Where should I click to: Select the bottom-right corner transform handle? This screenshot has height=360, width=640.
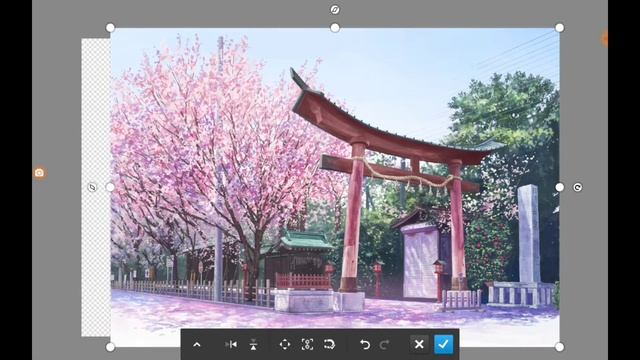tap(560, 347)
